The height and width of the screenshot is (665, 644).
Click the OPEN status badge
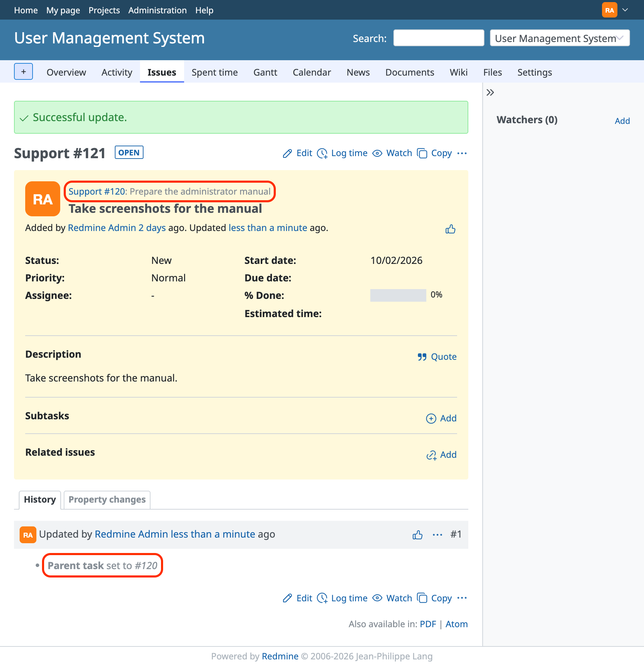tap(129, 153)
